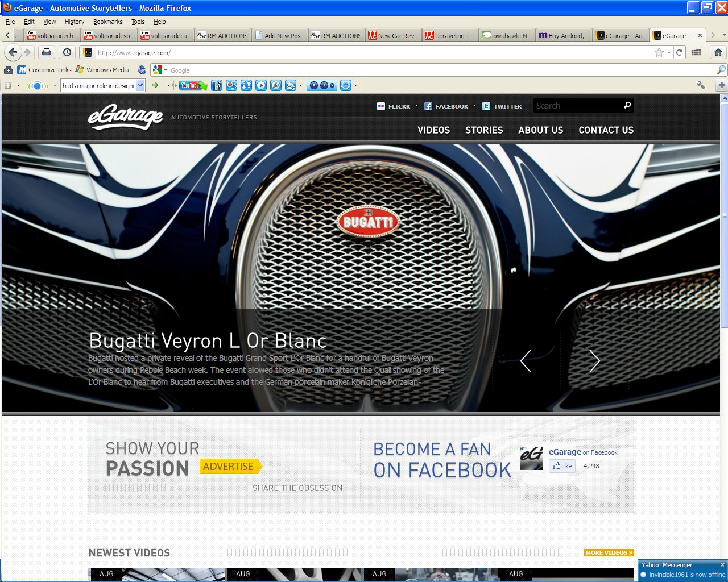Switch to the Buy Android tab

pos(564,35)
